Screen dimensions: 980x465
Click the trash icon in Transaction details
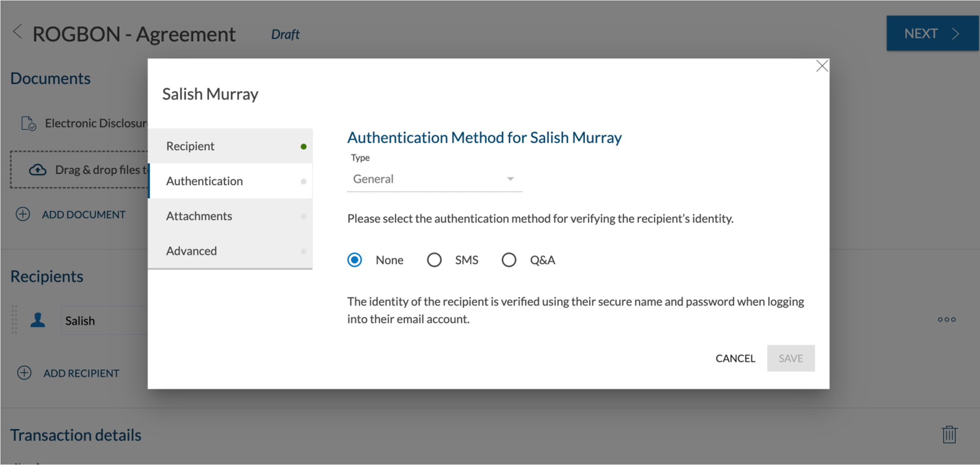(949, 434)
